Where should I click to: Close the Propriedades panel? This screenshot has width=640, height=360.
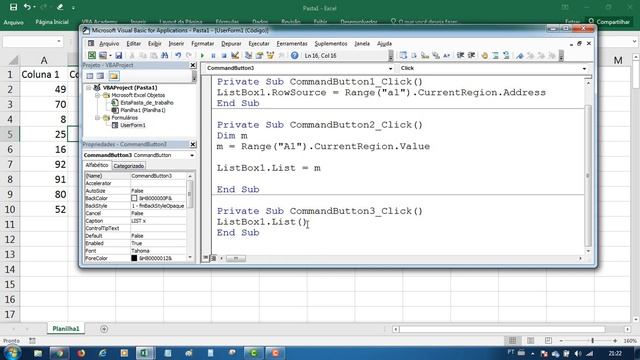(193, 144)
